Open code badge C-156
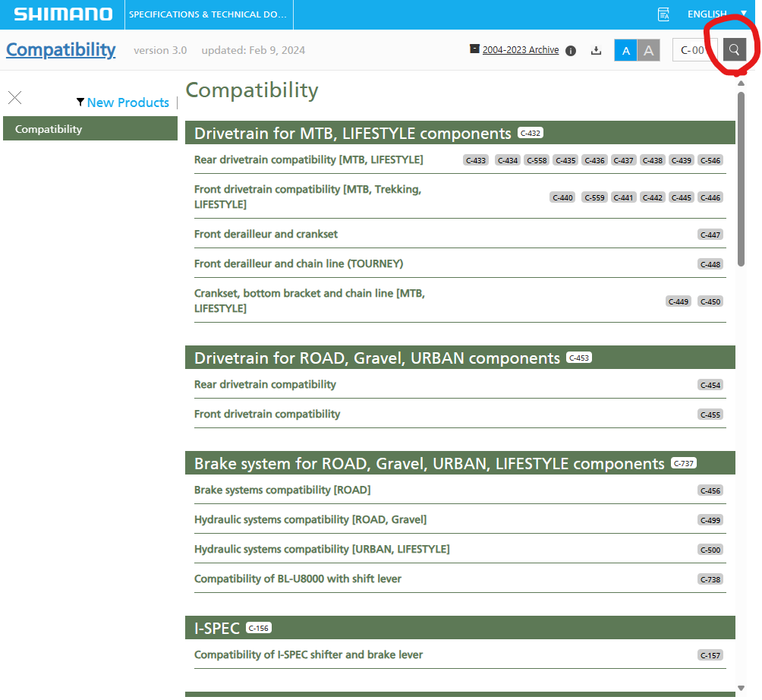The height and width of the screenshot is (700, 762). pos(259,628)
